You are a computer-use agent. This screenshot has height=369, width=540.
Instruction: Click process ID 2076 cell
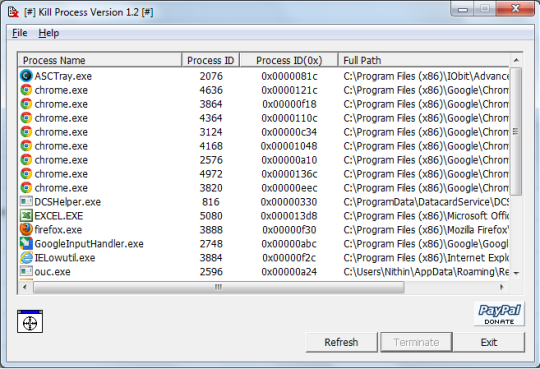[x=211, y=76]
